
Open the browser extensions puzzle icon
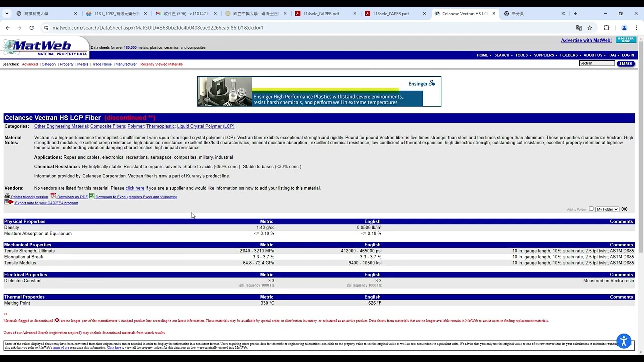tap(606, 28)
